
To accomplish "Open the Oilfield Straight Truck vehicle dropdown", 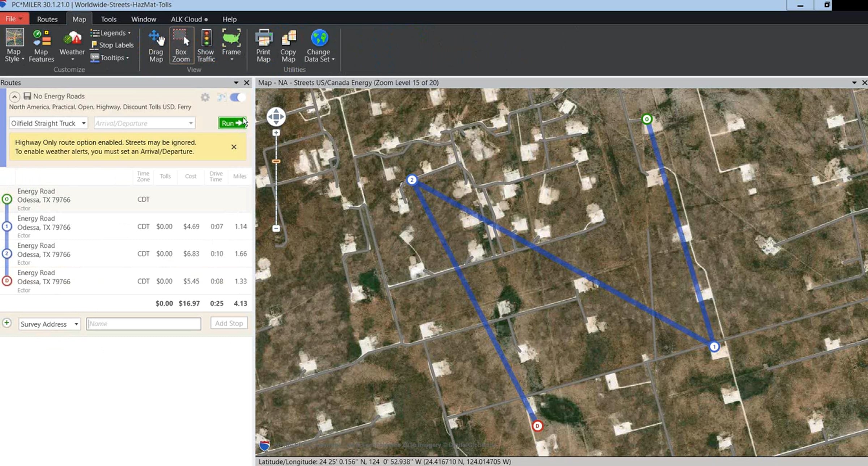I will (x=48, y=123).
